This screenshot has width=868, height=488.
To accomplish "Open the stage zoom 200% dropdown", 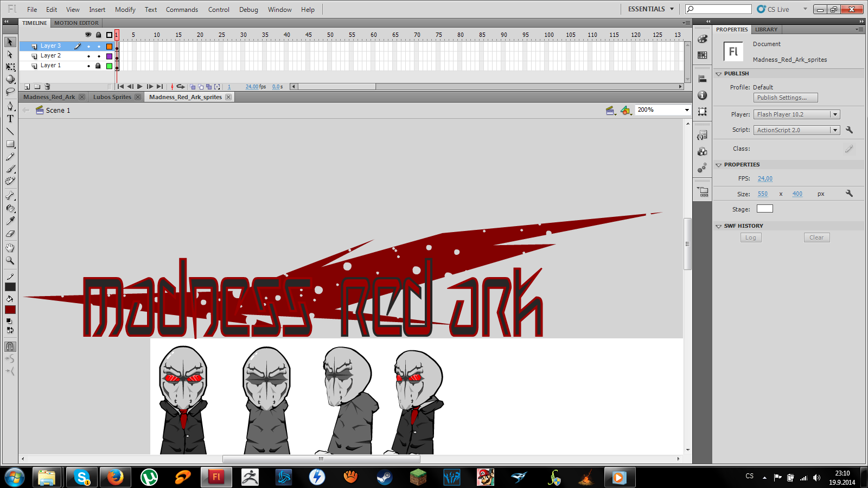I will tap(687, 110).
